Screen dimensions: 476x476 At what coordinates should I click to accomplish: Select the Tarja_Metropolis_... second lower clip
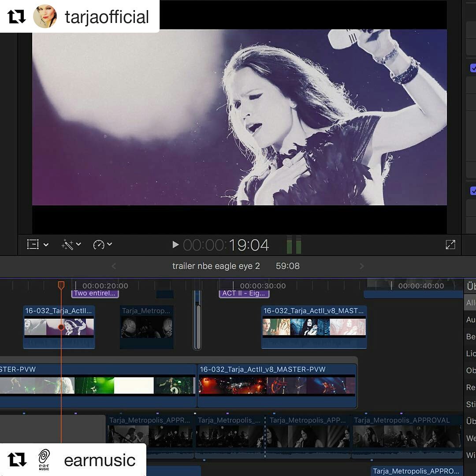[x=230, y=436]
